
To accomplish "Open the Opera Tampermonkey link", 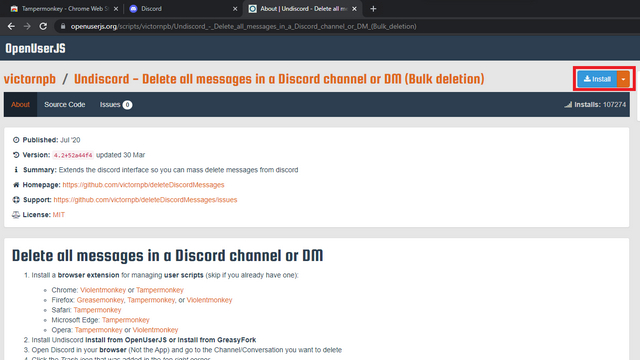I will pyautogui.click(x=98, y=330).
